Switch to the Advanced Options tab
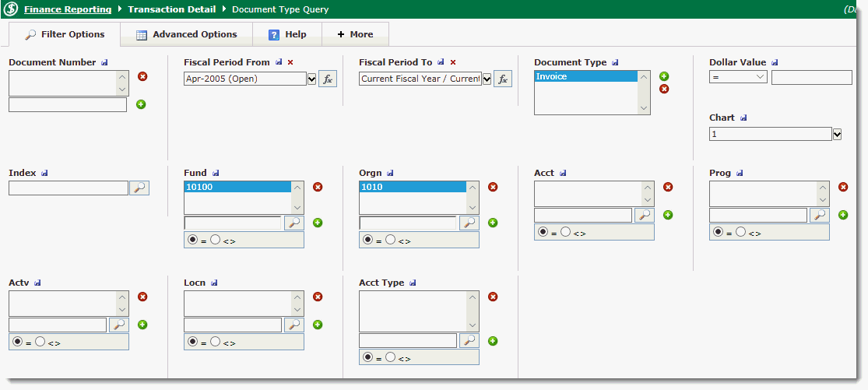Screen dimensions: 868x390 click(186, 34)
